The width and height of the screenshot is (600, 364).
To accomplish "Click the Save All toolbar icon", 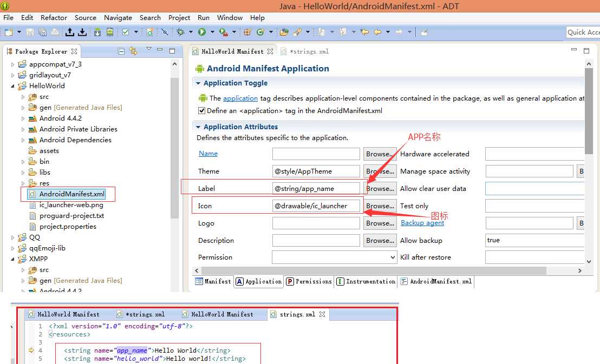I will (42, 32).
